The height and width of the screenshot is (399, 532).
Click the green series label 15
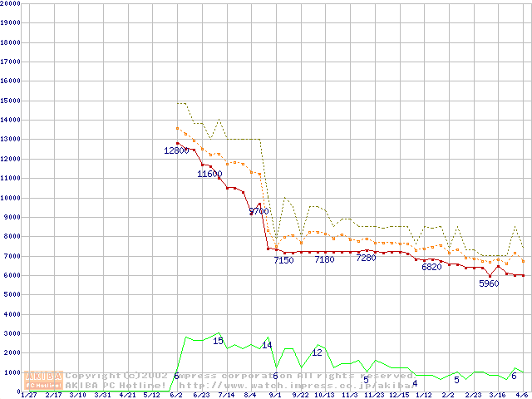[218, 341]
